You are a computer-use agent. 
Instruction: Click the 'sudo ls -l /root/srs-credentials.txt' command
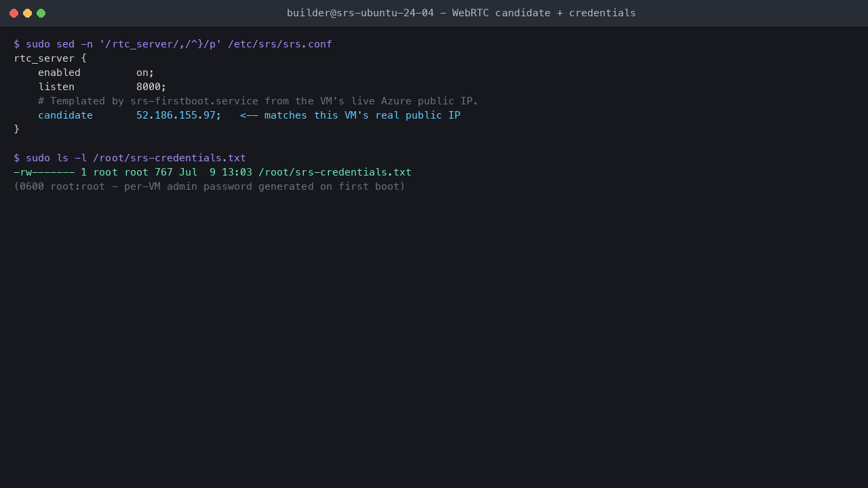(x=130, y=158)
